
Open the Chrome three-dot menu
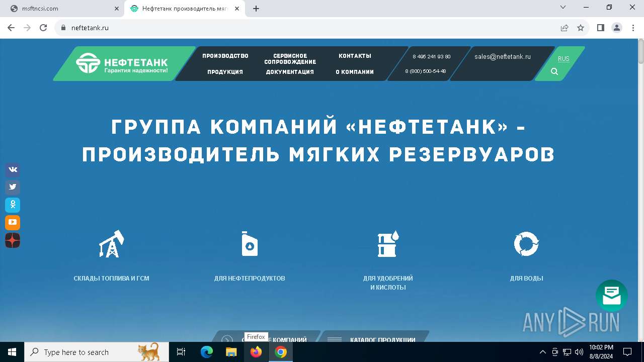[633, 28]
